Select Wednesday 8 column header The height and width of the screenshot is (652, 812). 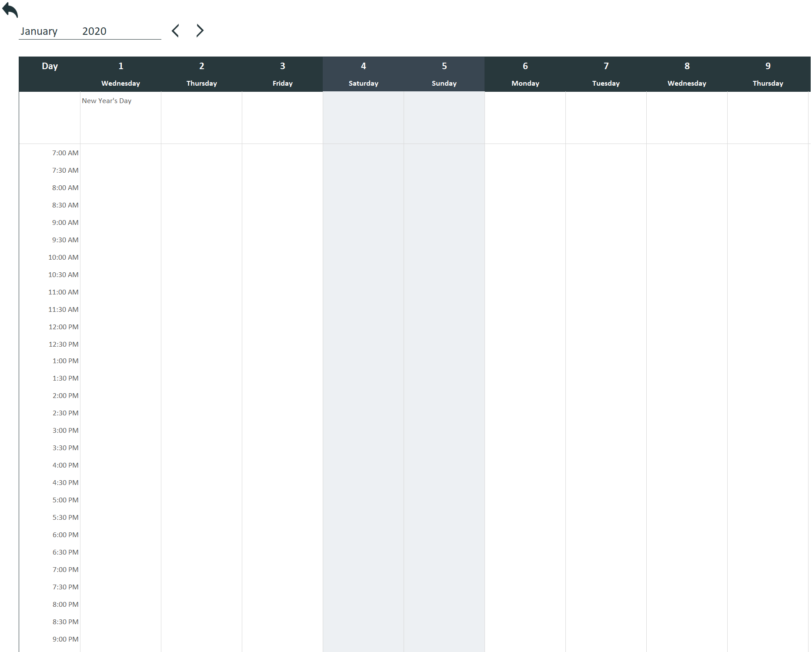pos(687,74)
